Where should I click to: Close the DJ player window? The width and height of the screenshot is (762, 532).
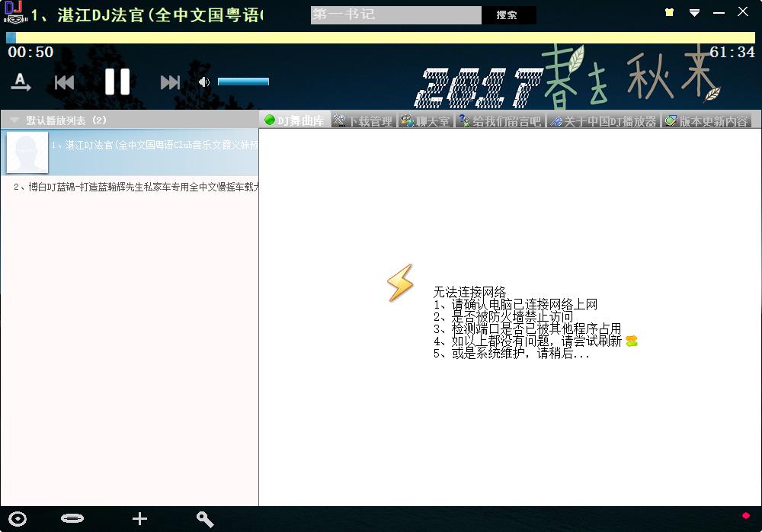coord(742,11)
